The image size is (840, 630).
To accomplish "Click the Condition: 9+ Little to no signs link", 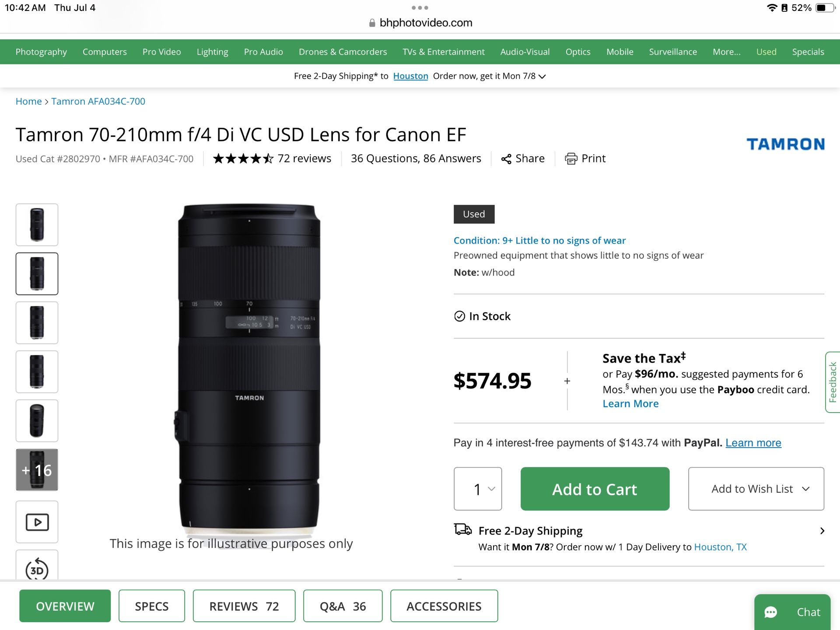I will (x=539, y=240).
